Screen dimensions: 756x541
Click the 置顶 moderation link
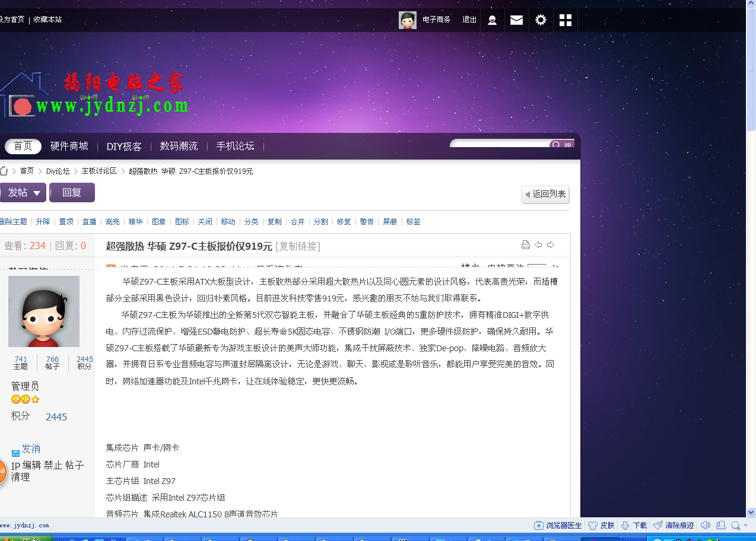click(x=66, y=221)
